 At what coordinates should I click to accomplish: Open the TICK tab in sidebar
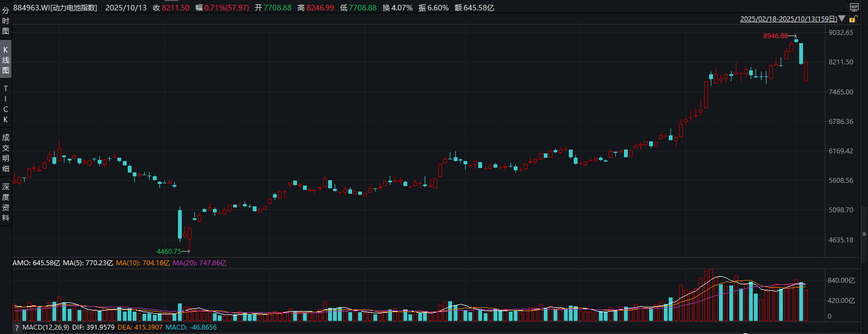pyautogui.click(x=5, y=104)
